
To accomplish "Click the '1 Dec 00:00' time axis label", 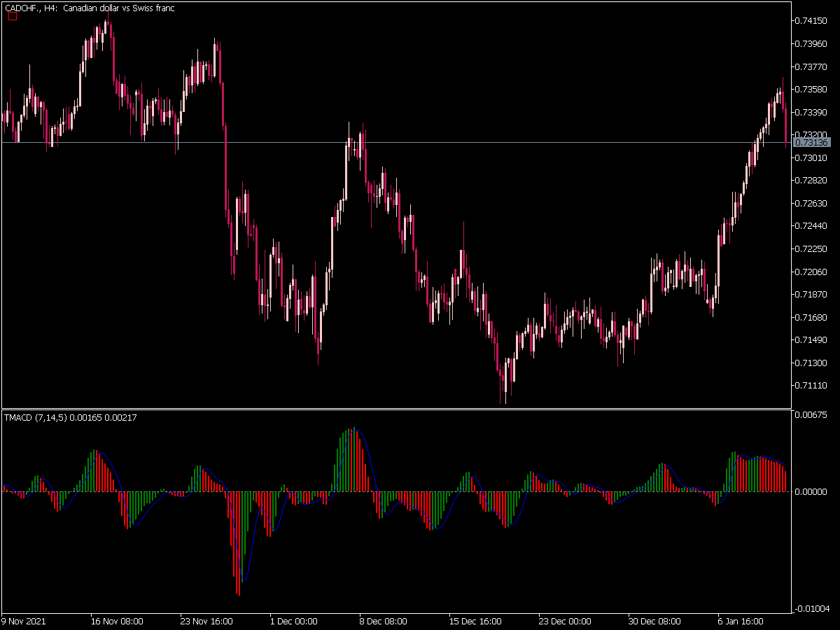I will click(294, 621).
